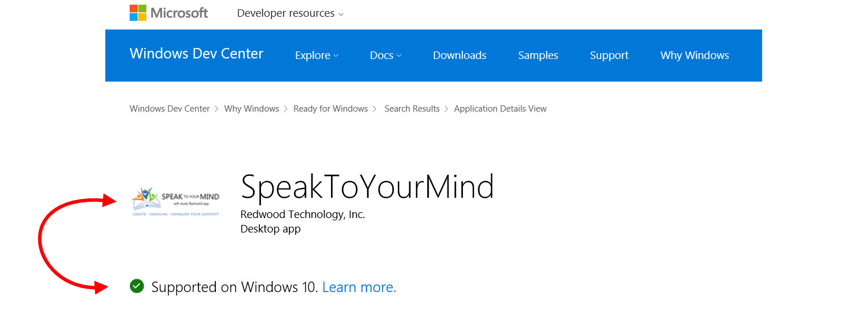
Task: Click the SpeakToYourMind app logo
Action: (175, 201)
